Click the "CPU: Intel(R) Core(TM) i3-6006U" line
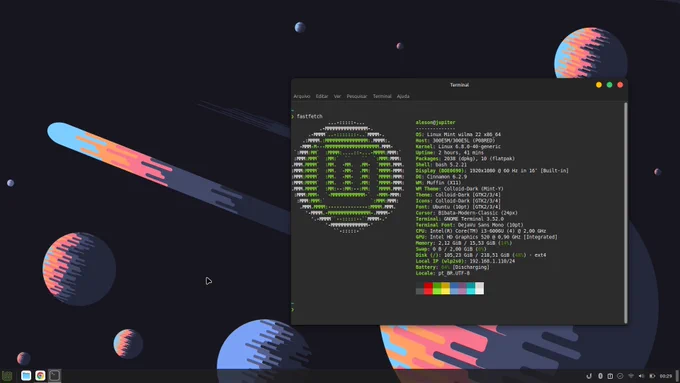The height and width of the screenshot is (383, 680). 481,231
